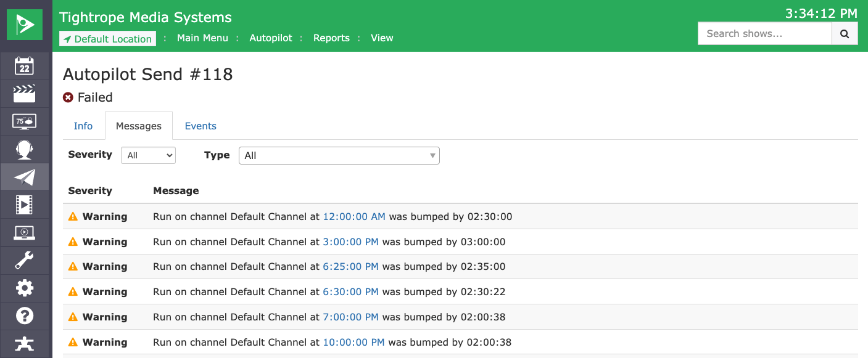Screen dimensions: 868x358
Task: Click inside the Search shows field
Action: (x=765, y=33)
